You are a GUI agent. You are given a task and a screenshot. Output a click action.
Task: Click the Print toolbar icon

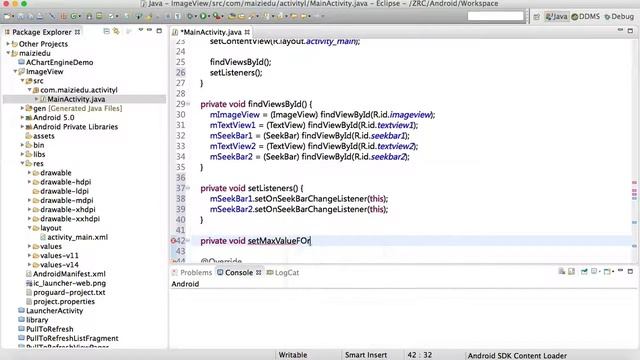tap(40, 16)
